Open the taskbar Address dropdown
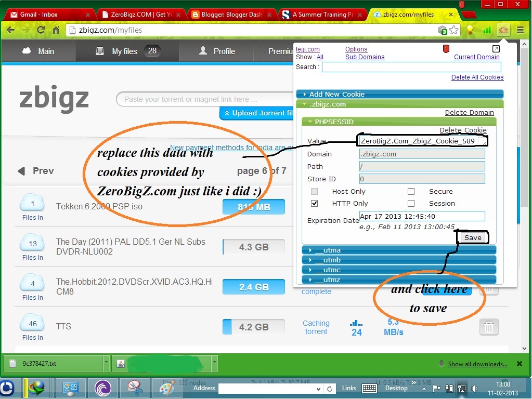532x399 pixels. pos(318,389)
